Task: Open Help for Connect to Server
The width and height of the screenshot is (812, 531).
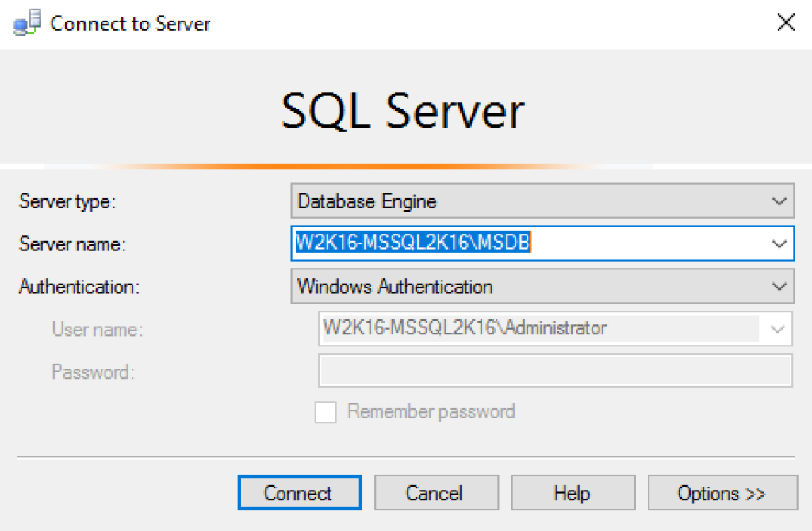Action: 573,493
